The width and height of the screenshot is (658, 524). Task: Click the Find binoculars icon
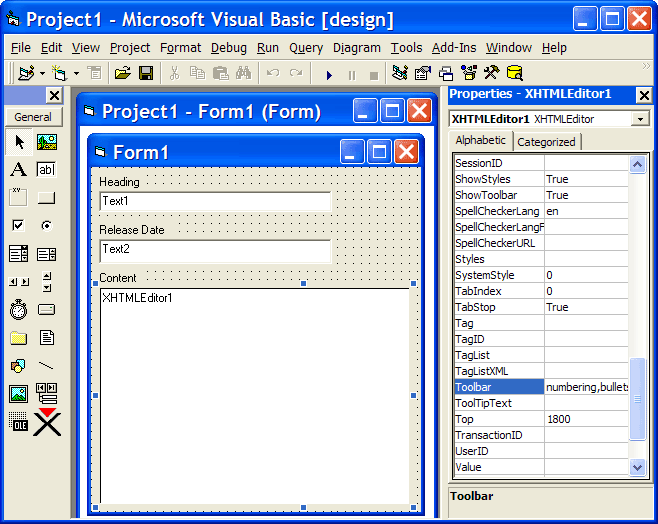click(243, 73)
